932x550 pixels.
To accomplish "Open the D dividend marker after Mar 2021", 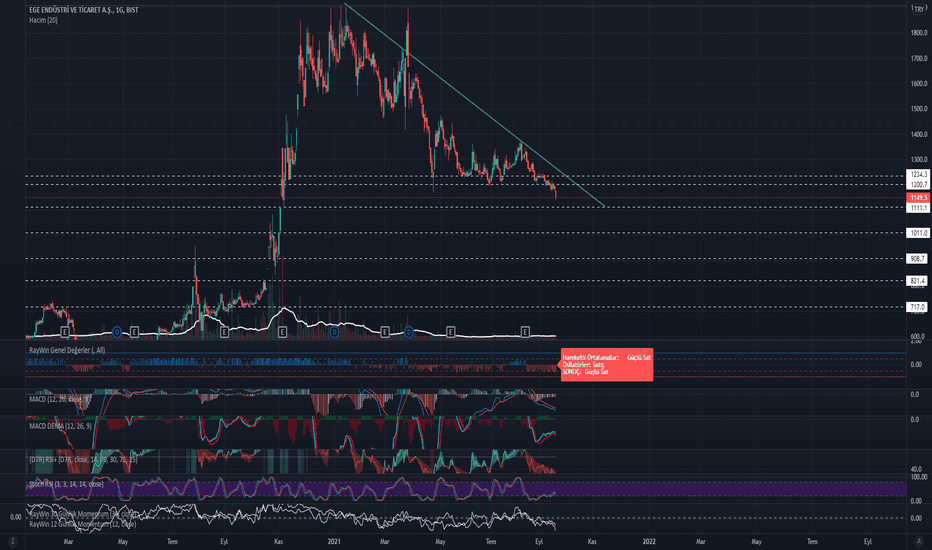I will click(x=409, y=332).
